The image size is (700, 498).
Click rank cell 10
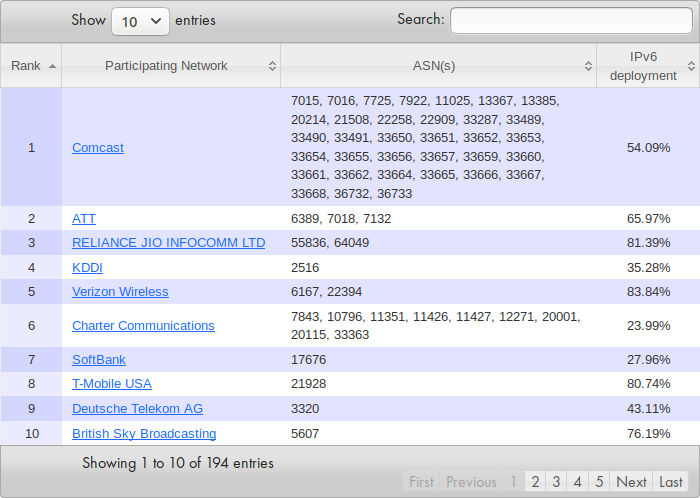[x=31, y=434]
